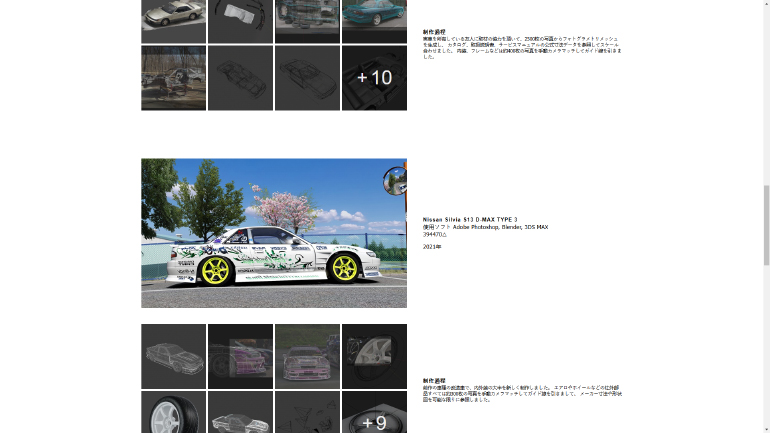This screenshot has height=433, width=770.
Task: Click the year text 2021年
Action: pyautogui.click(x=432, y=246)
